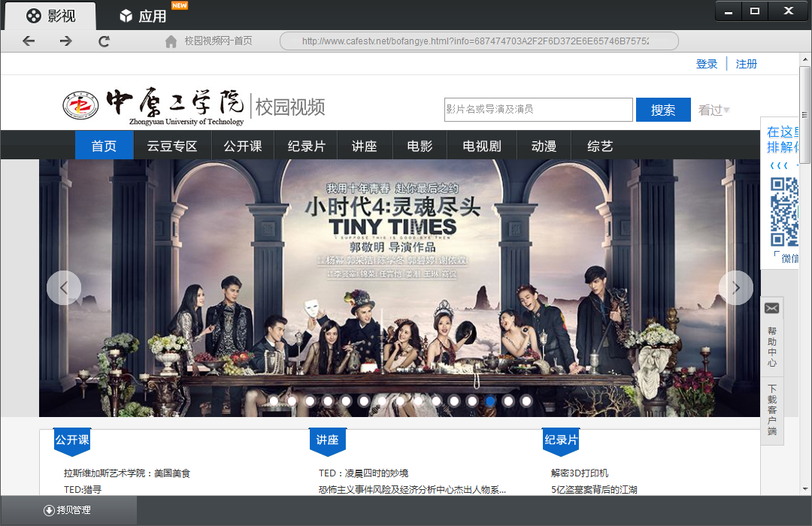The height and width of the screenshot is (526, 812).
Task: Click the blue 搜索 button
Action: 663,110
